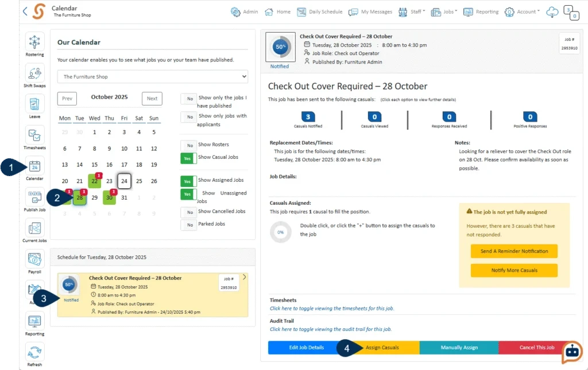Click the Refresh sidebar icon
Screen dimensions: 588x370
click(x=34, y=352)
